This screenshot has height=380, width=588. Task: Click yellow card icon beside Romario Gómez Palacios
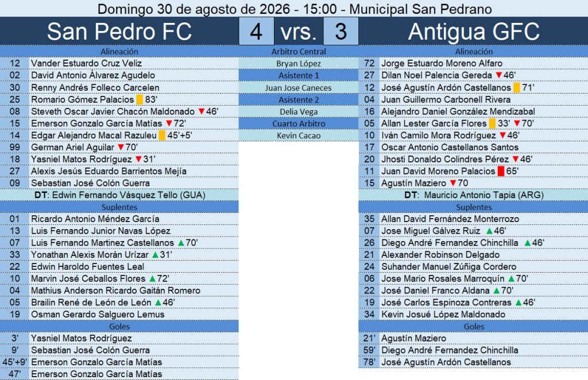[x=140, y=99]
